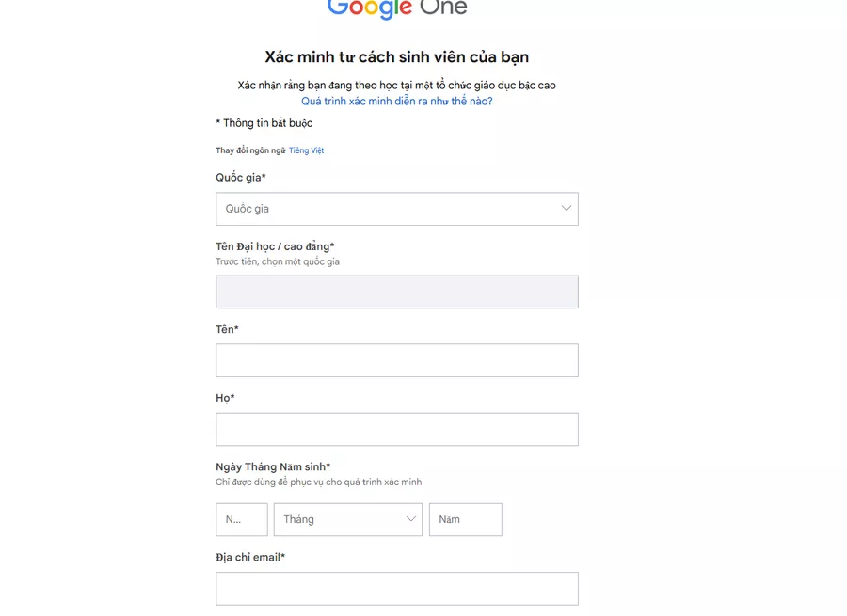The height and width of the screenshot is (616, 847).
Task: Focus the Địa chỉ email input field
Action: (396, 589)
